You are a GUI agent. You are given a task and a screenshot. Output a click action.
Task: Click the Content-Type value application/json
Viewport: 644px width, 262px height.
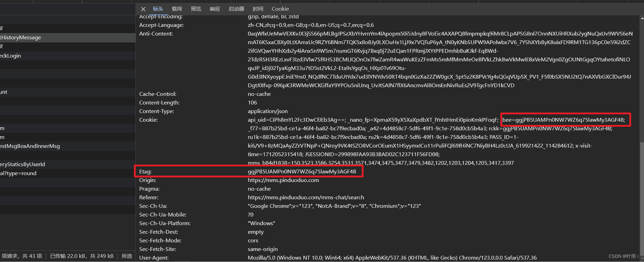point(268,111)
